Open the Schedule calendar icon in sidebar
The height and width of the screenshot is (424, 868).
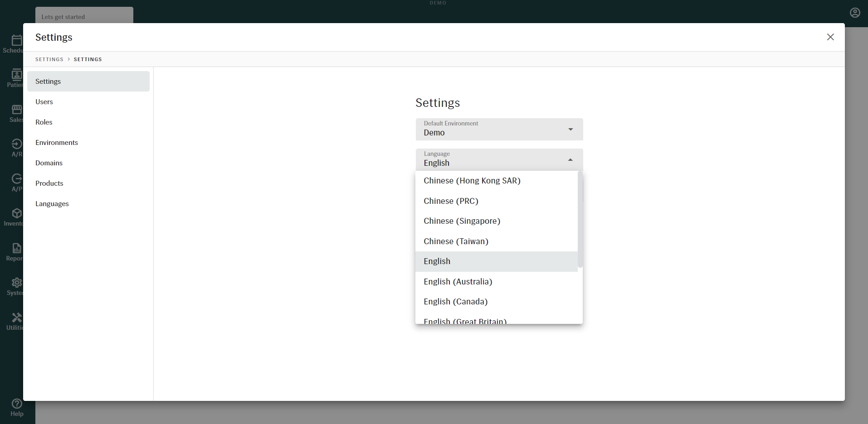[x=16, y=41]
